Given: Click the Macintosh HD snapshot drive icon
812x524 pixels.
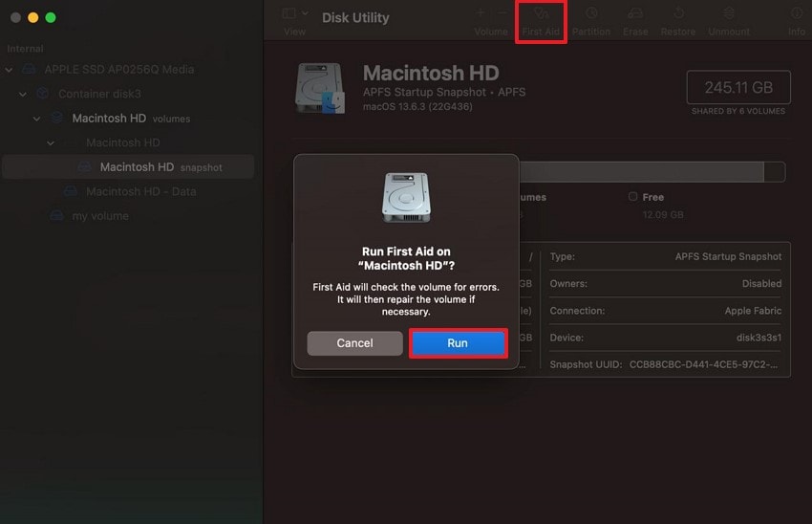Looking at the screenshot, I should [84, 167].
